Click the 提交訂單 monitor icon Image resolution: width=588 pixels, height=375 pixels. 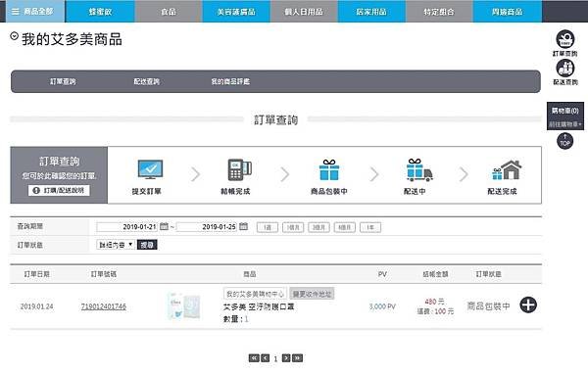(150, 169)
